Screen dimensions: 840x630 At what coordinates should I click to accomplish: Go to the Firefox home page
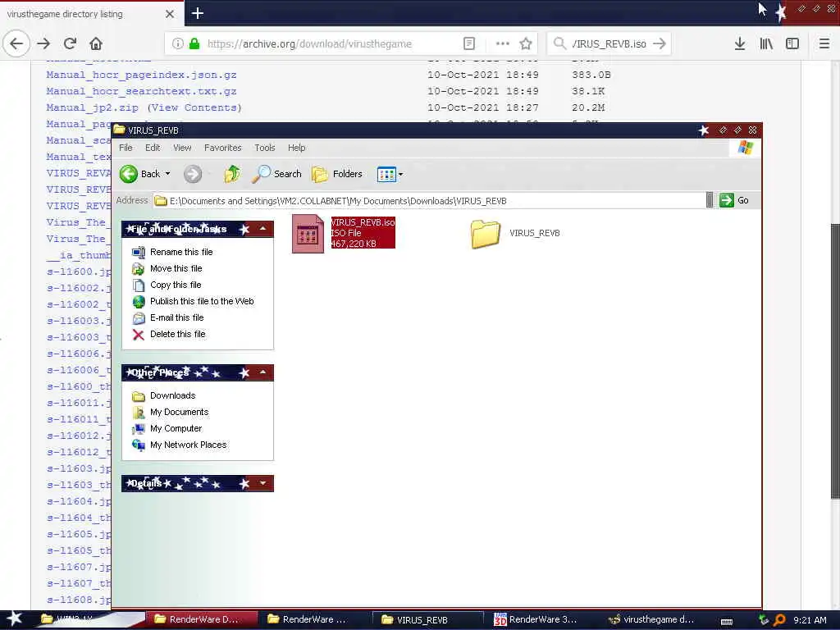coord(96,43)
